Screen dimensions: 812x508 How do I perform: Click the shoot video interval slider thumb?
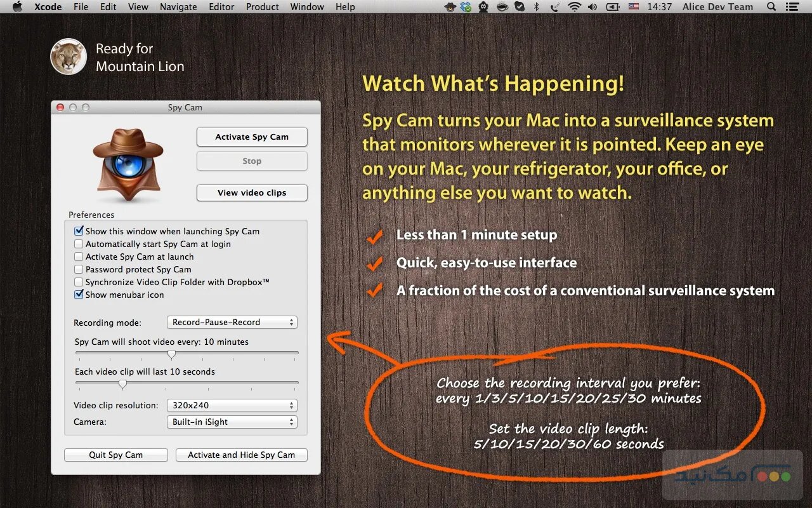click(171, 354)
